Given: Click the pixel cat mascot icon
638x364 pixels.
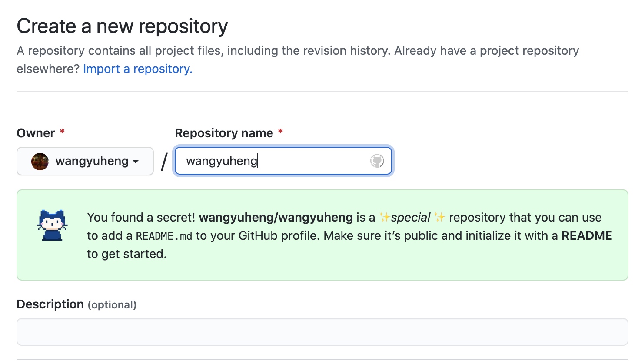Looking at the screenshot, I should click(x=52, y=225).
